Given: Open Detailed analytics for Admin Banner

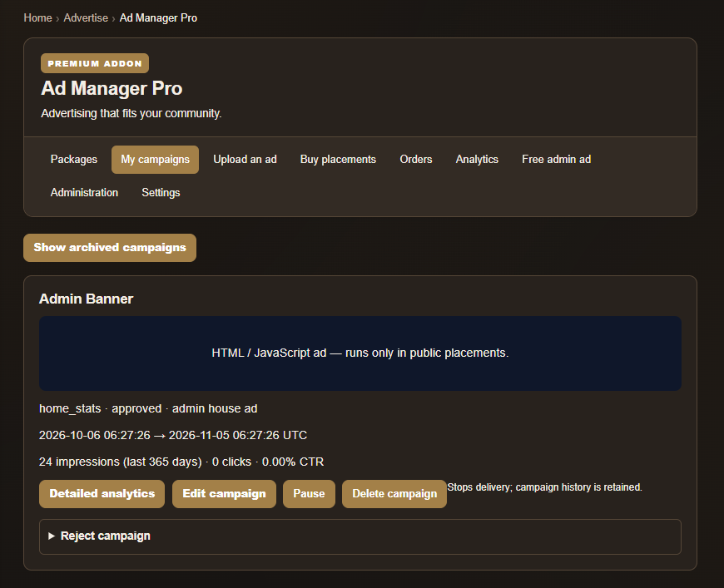Looking at the screenshot, I should 102,494.
